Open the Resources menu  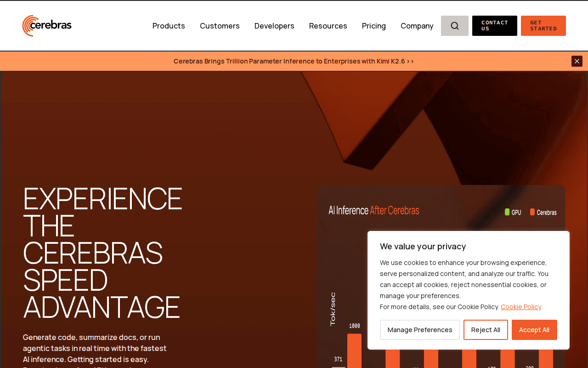pyautogui.click(x=328, y=26)
